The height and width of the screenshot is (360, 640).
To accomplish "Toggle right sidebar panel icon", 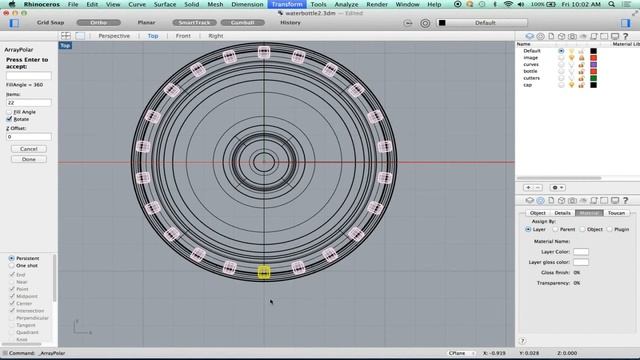I will [x=625, y=23].
